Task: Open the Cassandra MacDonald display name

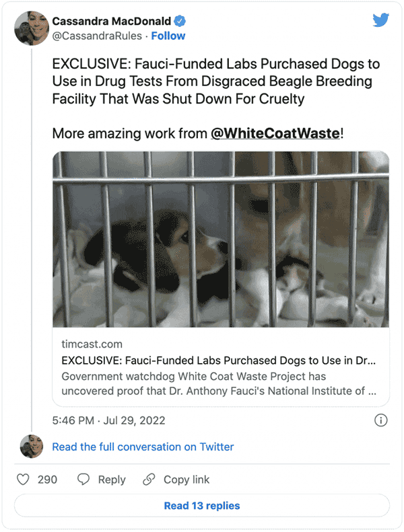Action: (x=111, y=21)
